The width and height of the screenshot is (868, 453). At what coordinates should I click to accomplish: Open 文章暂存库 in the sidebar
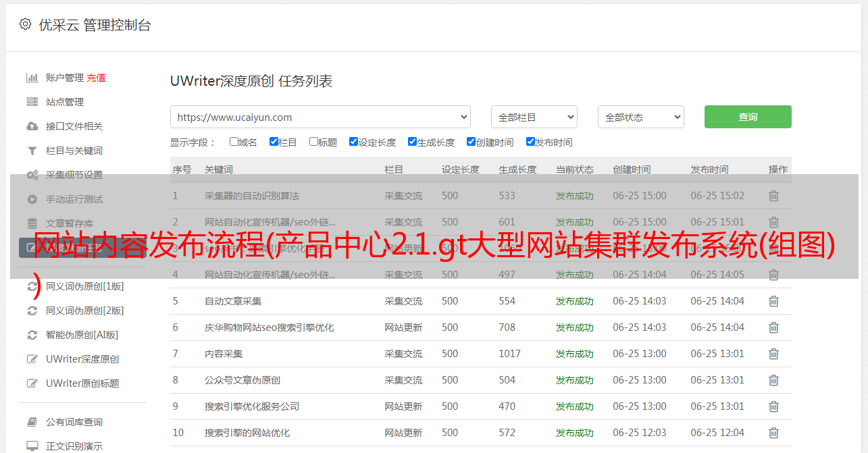70,223
